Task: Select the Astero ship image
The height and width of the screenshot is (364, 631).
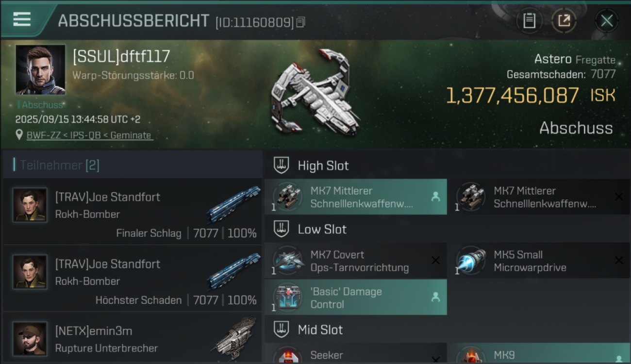Action: point(315,92)
